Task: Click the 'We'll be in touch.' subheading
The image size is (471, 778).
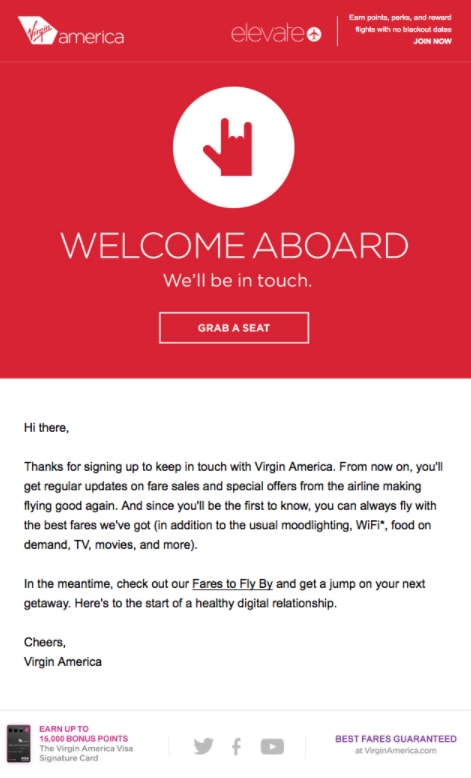Action: 237,281
